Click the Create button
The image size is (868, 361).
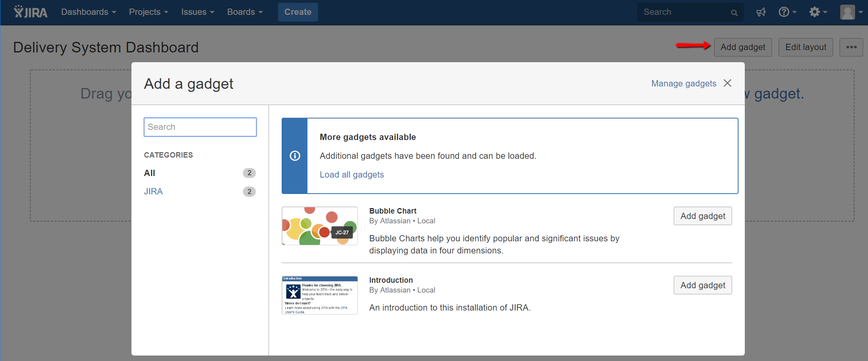tap(298, 12)
